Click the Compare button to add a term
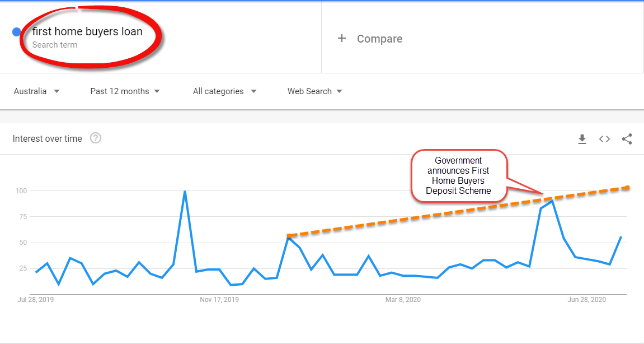 tap(370, 39)
